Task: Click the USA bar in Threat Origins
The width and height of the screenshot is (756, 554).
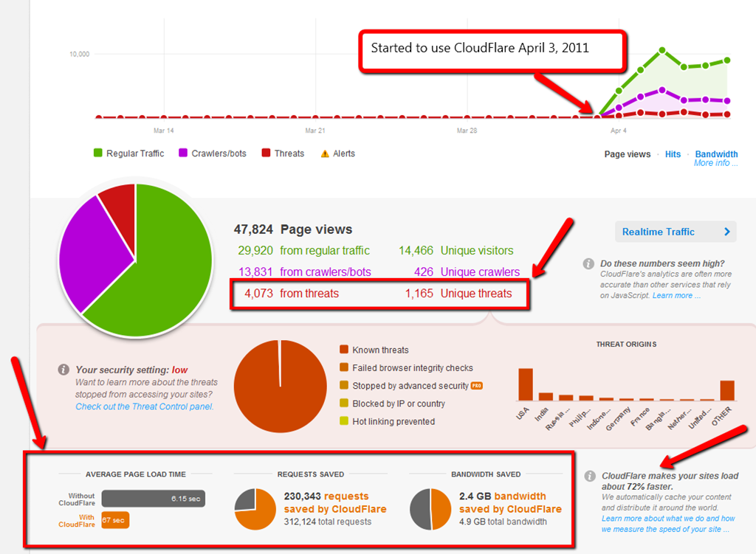Action: pyautogui.click(x=526, y=384)
